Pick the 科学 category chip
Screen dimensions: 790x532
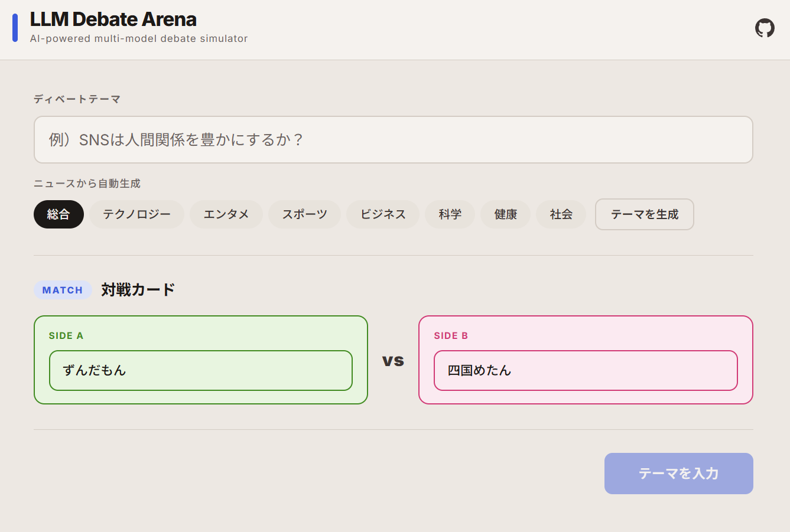[450, 214]
